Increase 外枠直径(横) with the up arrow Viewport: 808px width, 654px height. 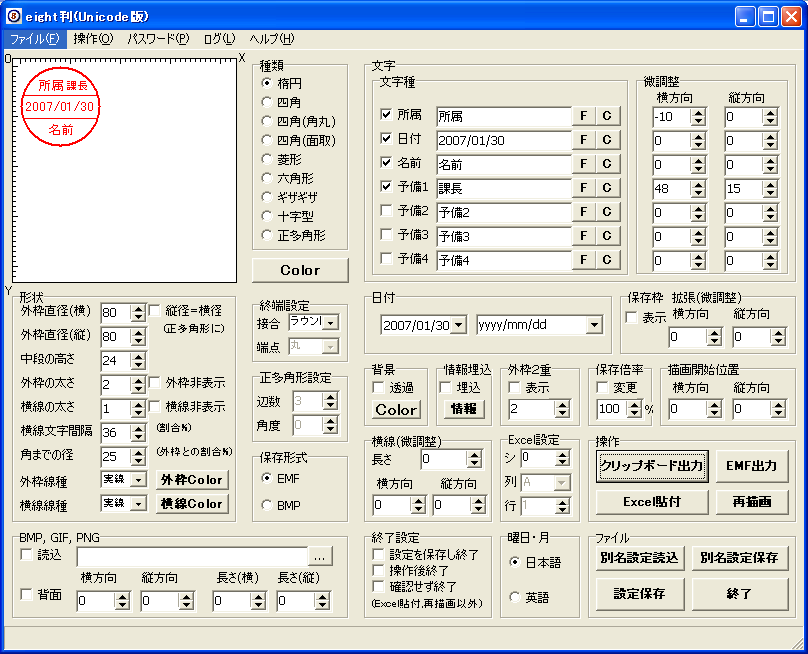[138, 309]
